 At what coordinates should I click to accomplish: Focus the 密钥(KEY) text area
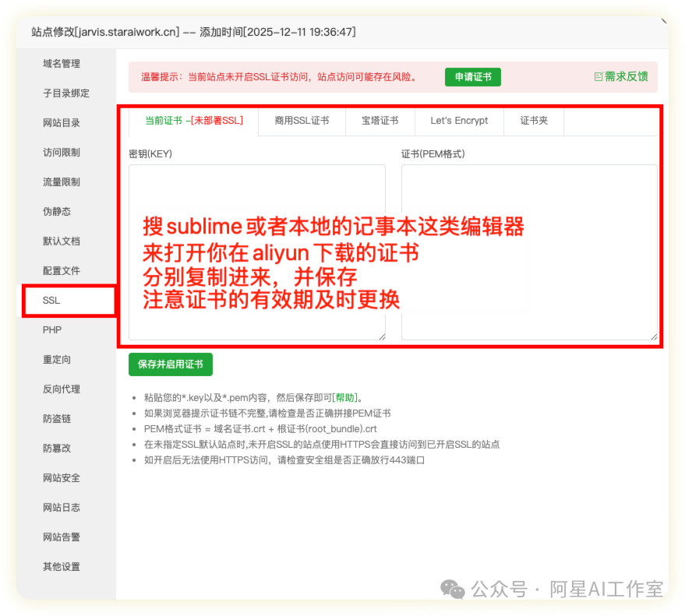pyautogui.click(x=257, y=252)
